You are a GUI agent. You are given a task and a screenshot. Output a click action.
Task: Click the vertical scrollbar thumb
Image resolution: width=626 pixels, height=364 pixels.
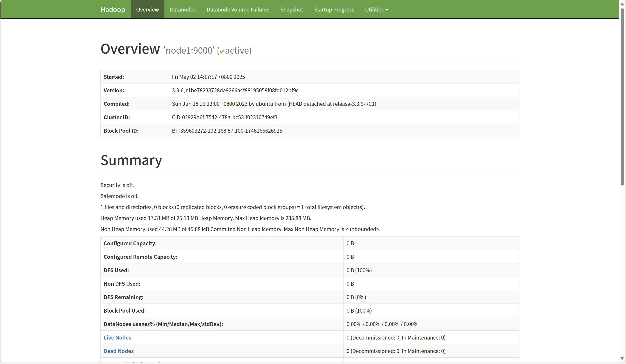622,97
